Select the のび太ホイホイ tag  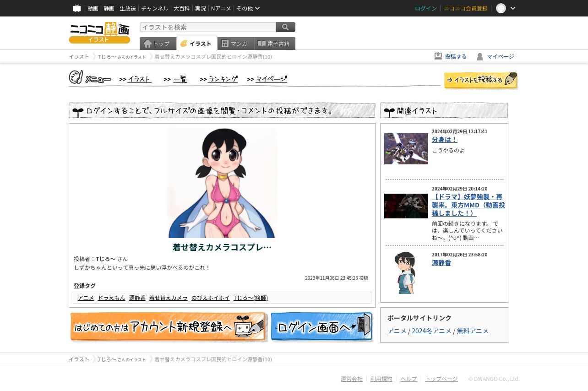211,298
